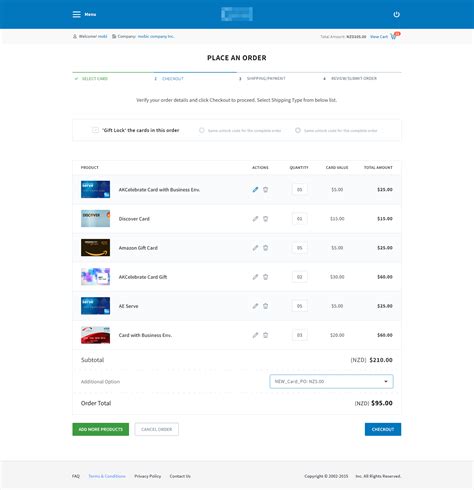The width and height of the screenshot is (474, 490).
Task: Open the hamburger Menu icon
Action: pos(76,14)
